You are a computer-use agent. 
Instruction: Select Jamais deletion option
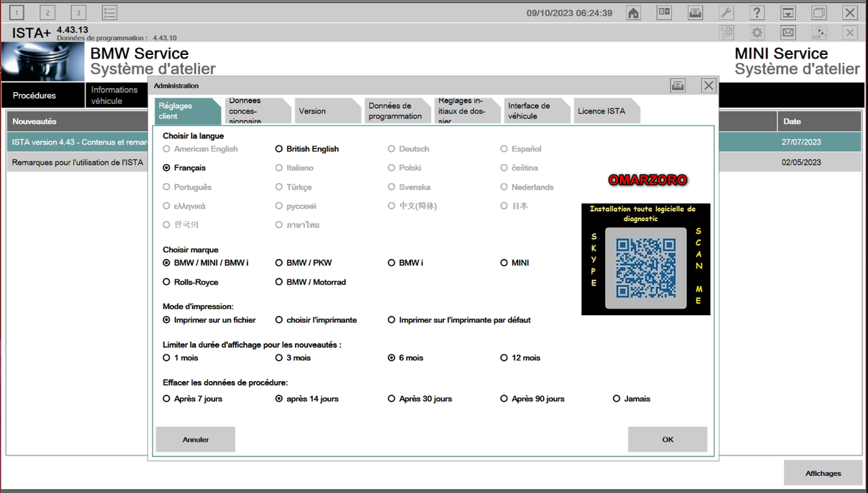tap(631, 399)
